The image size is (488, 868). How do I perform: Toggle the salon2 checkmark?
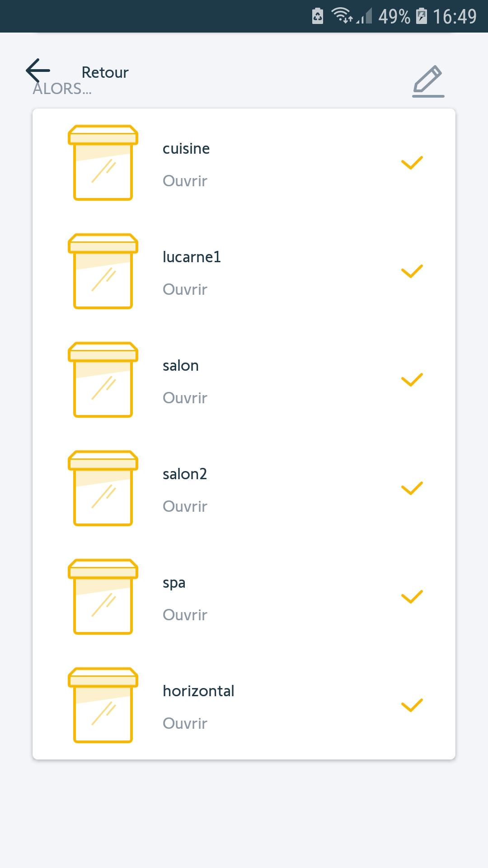[x=412, y=488]
